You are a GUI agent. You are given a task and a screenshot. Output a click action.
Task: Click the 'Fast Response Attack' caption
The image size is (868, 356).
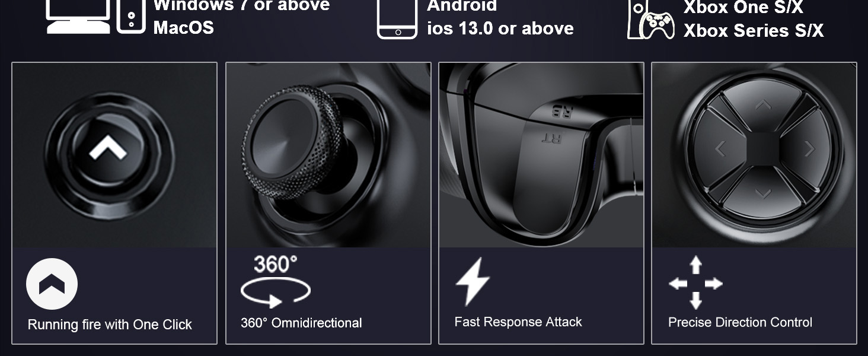(518, 322)
